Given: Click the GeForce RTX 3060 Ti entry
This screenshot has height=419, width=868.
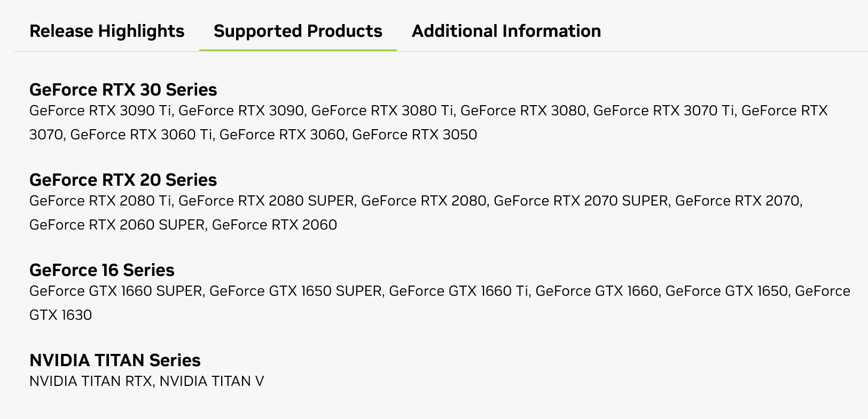Looking at the screenshot, I should [x=141, y=134].
